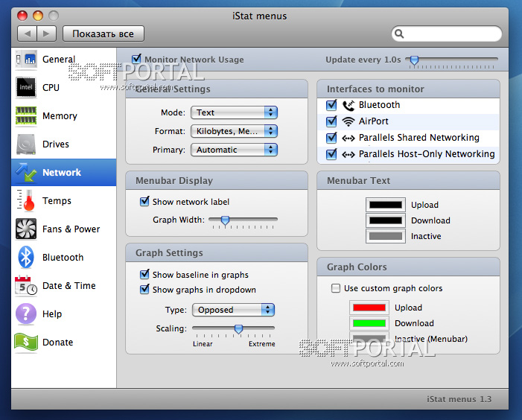
Task: Click the Network arrows icon in sidebar
Action: (26, 172)
